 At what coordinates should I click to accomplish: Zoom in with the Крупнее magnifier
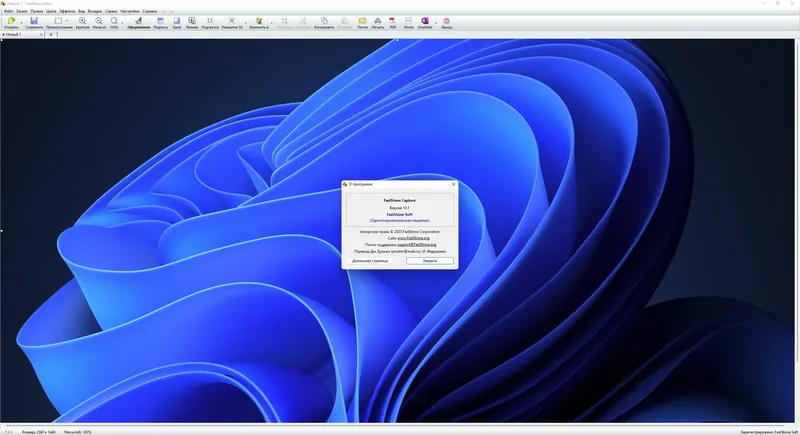tap(82, 21)
